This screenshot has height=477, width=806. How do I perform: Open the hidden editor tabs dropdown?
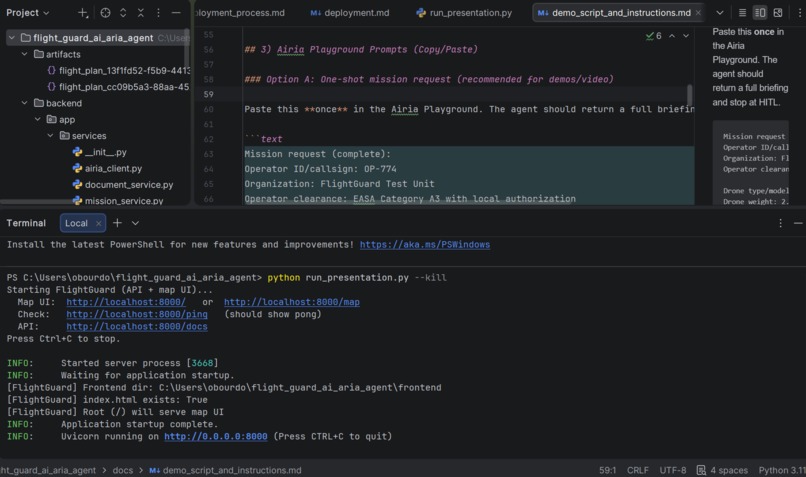720,13
